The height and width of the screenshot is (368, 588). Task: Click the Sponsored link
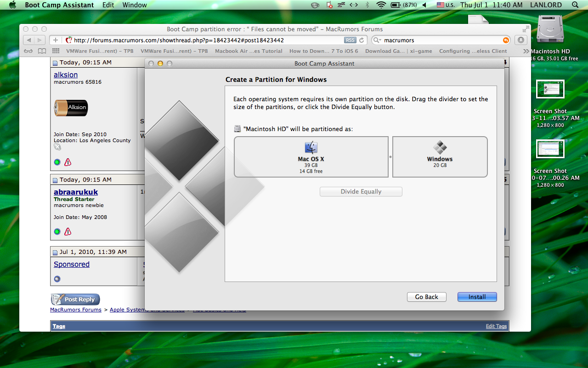click(72, 264)
